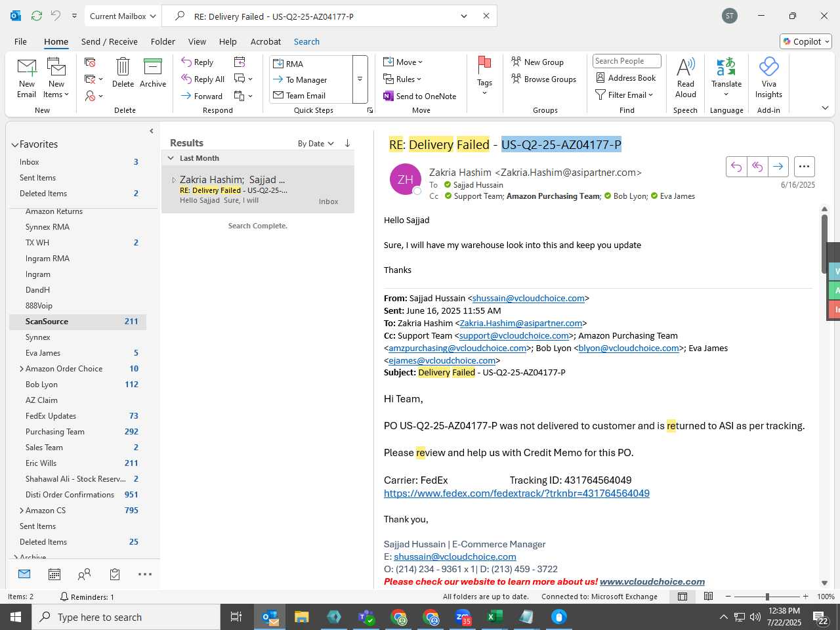Click the Ignore conversation icon
840x630 pixels.
click(x=91, y=62)
